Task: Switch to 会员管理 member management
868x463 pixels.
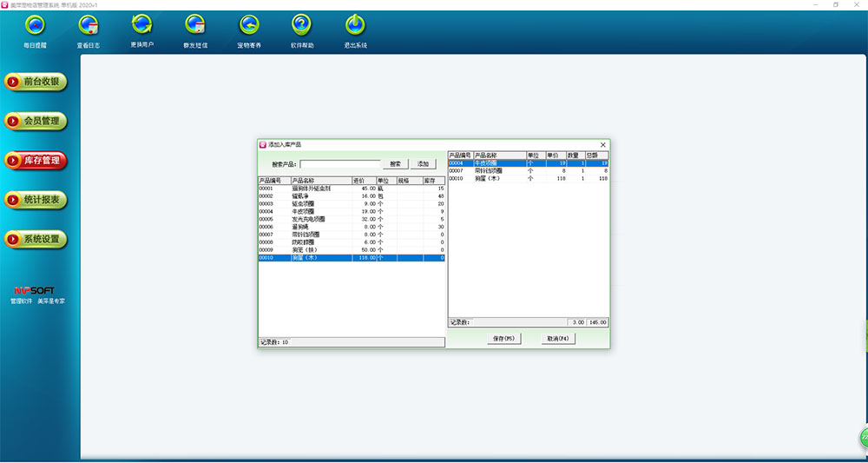Action: pos(36,121)
